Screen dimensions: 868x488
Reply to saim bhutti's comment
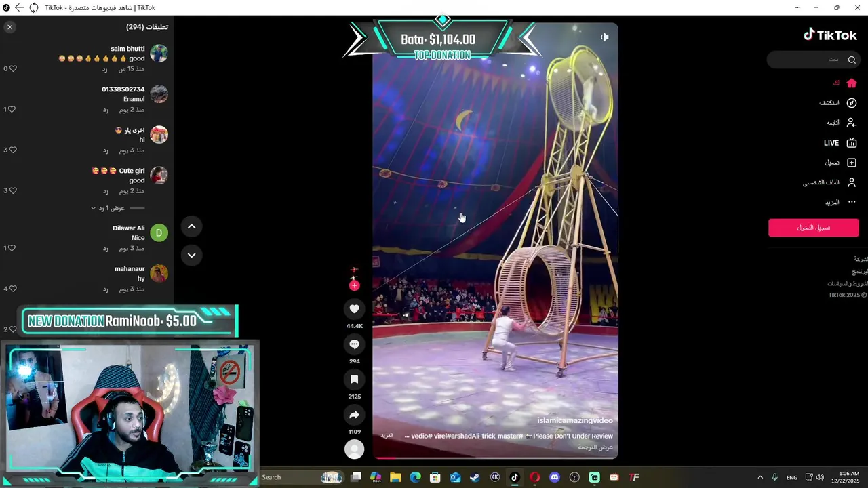click(105, 69)
